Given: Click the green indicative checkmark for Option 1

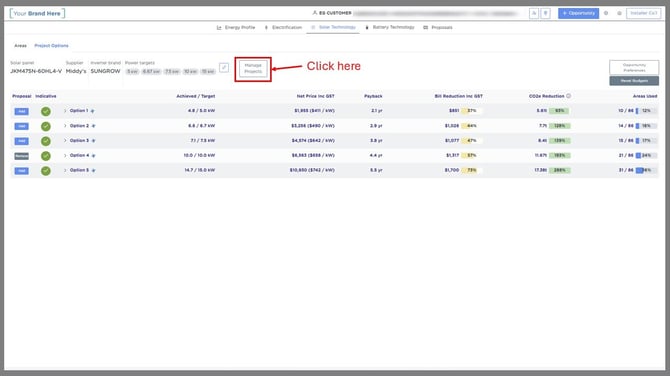Looking at the screenshot, I should (x=46, y=112).
